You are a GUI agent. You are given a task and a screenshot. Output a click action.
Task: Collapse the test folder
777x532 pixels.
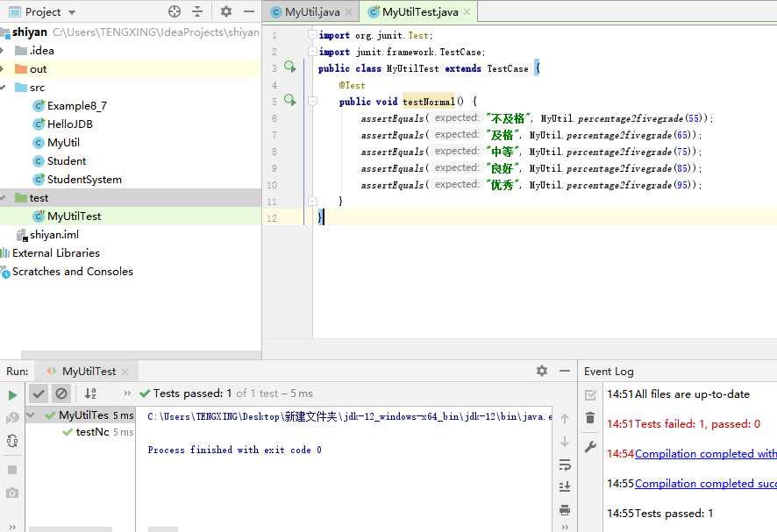3,198
